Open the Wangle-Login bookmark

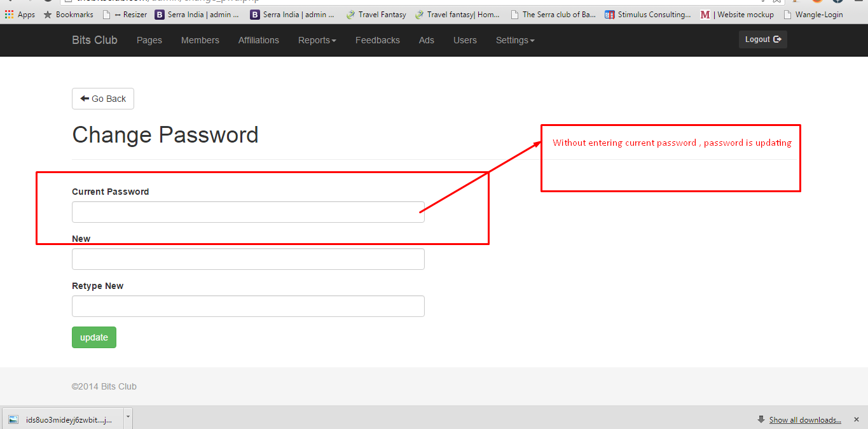tap(813, 14)
